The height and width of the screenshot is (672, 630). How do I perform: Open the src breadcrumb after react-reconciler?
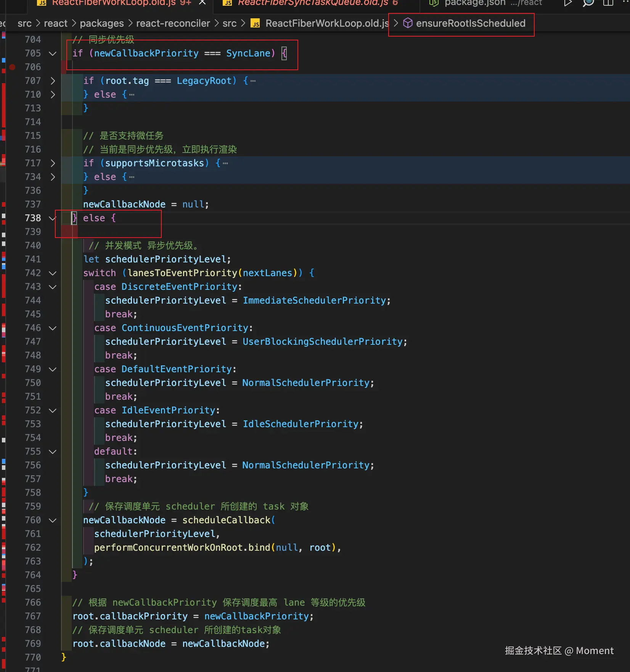[230, 24]
